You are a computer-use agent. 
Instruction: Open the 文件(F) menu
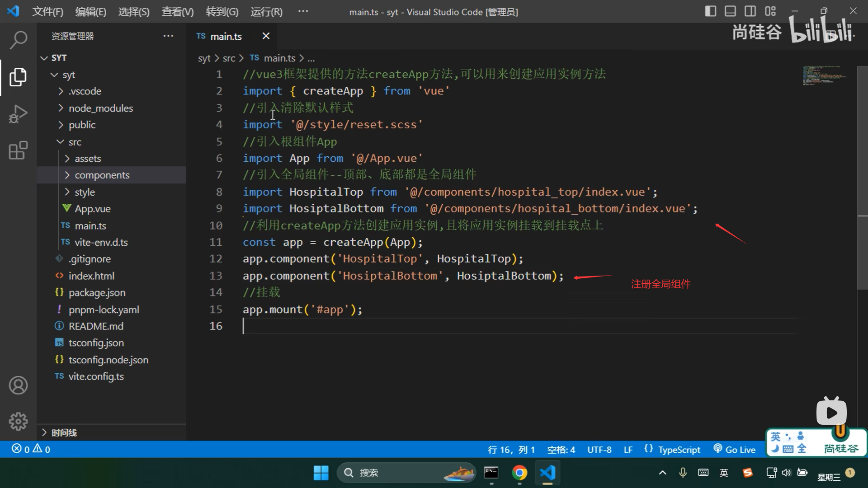pyautogui.click(x=47, y=12)
